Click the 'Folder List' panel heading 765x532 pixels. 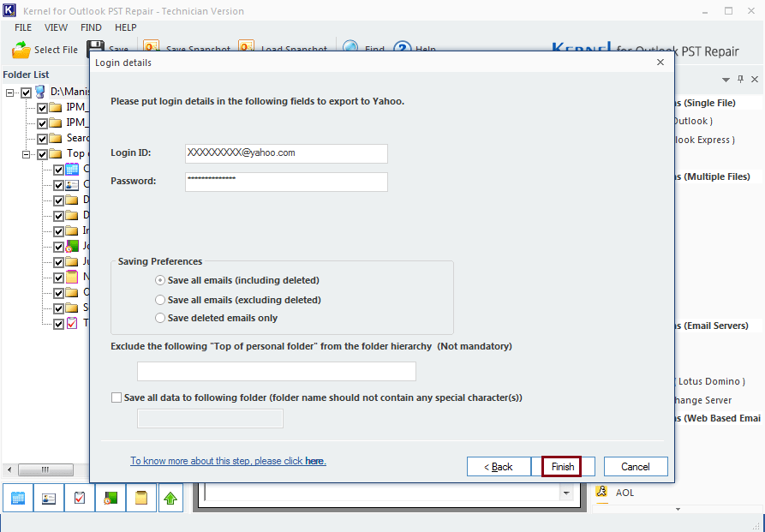point(26,75)
